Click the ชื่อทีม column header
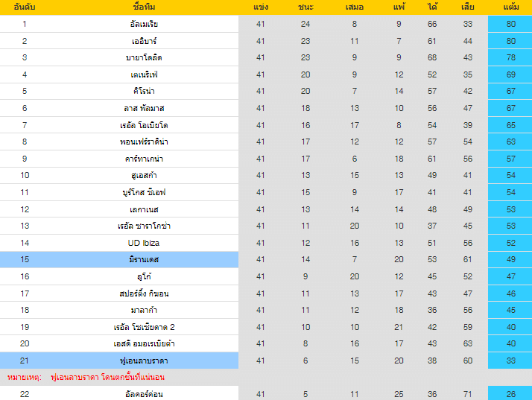Screen dimensions: 532x400 pos(143,7)
